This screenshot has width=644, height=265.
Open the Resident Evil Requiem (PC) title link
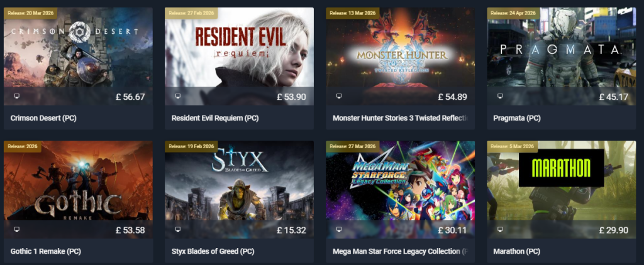pyautogui.click(x=215, y=118)
